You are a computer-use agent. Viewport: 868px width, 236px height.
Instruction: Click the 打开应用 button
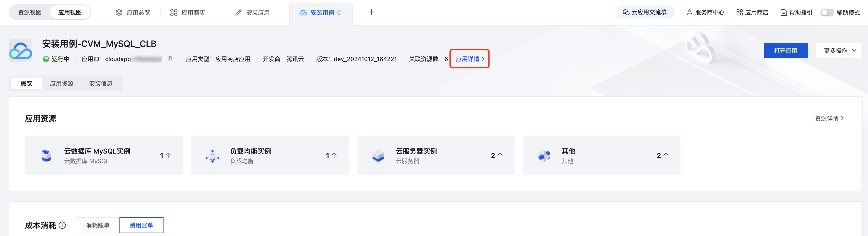coord(785,51)
